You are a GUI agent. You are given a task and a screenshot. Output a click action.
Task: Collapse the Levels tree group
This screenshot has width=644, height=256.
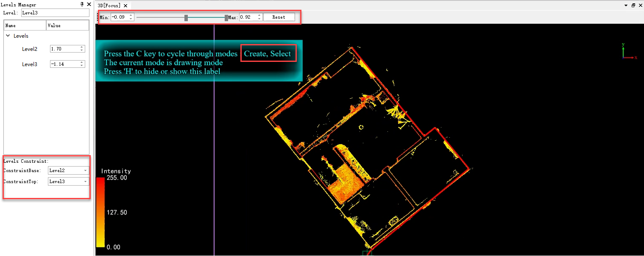click(x=8, y=36)
